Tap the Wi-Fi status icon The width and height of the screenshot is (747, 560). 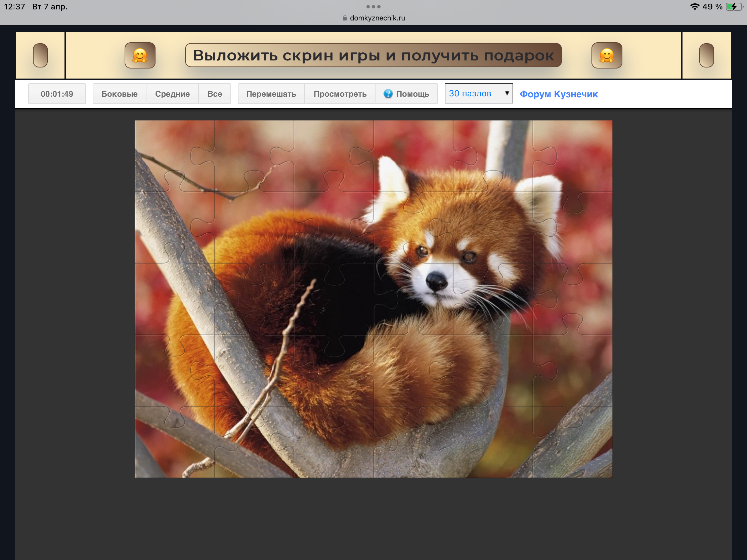point(694,7)
